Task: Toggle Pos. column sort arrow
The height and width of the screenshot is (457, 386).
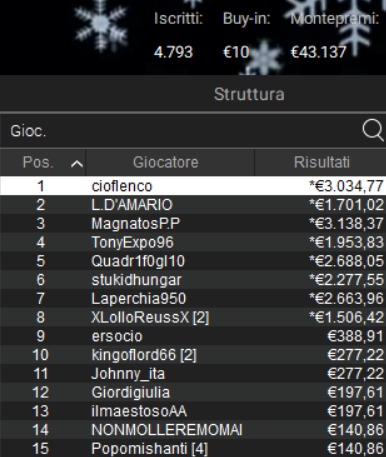Action: point(77,163)
